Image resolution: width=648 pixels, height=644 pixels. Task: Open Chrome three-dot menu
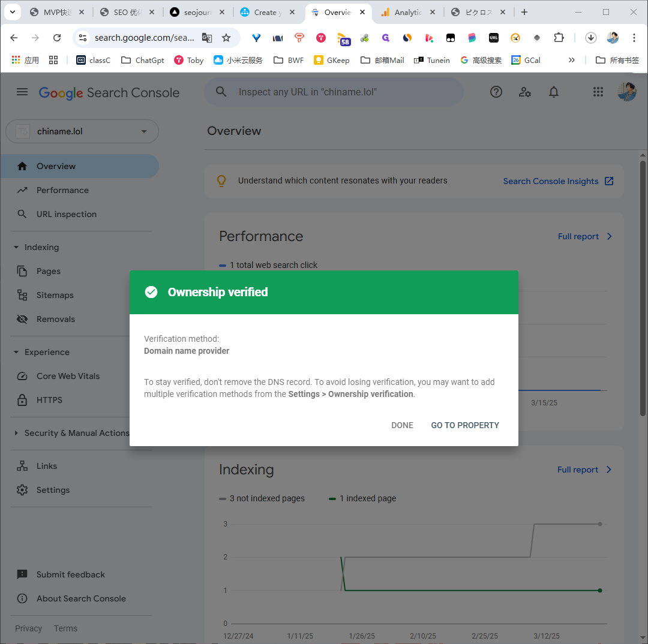(x=634, y=38)
